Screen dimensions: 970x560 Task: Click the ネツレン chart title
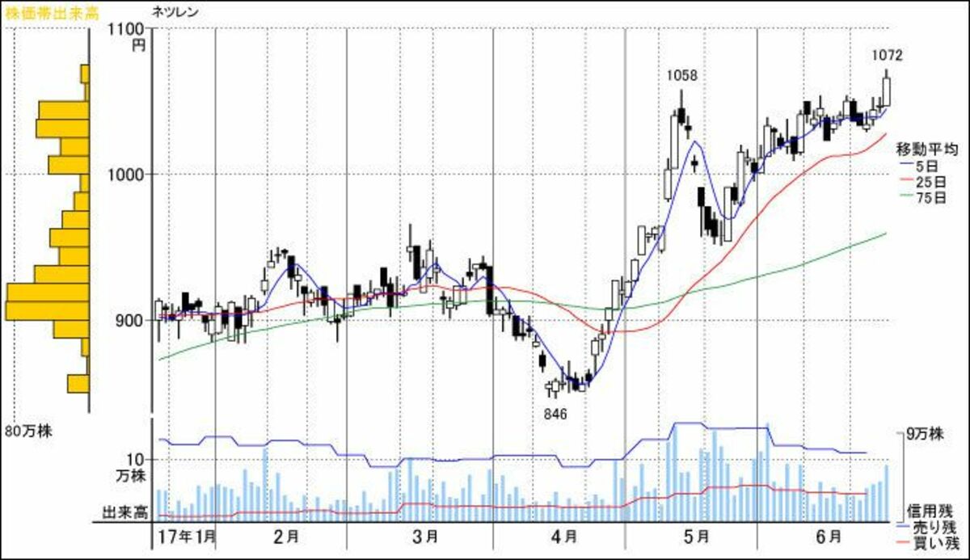(174, 11)
